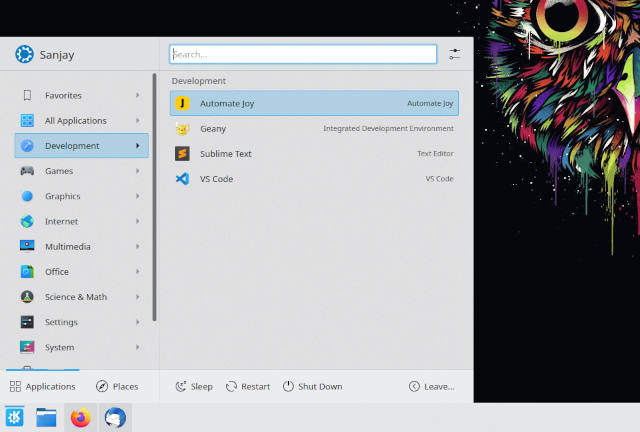Image resolution: width=640 pixels, height=432 pixels.
Task: Click the VS Code app icon
Action: pyautogui.click(x=182, y=179)
